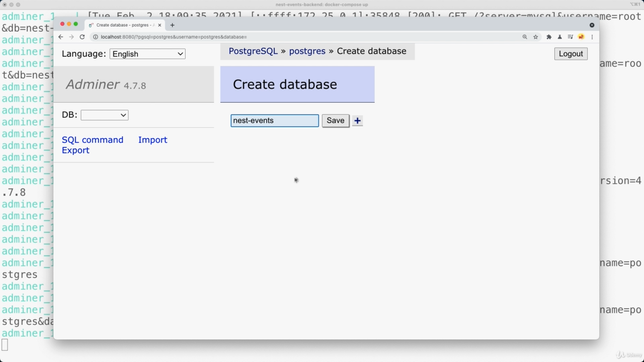644x362 pixels.
Task: Open the Language dropdown
Action: (x=147, y=54)
